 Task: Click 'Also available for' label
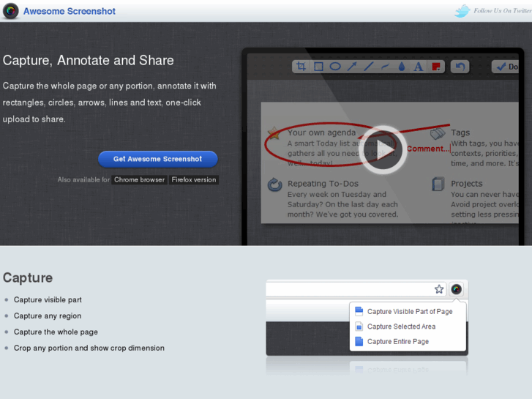pyautogui.click(x=83, y=179)
